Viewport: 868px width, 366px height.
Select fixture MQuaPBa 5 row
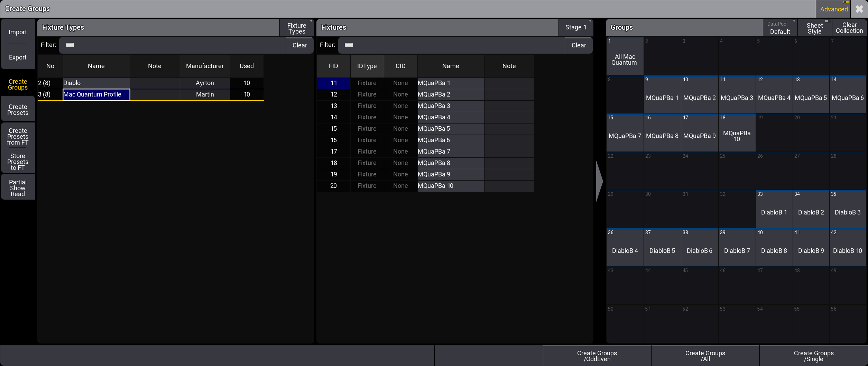tap(434, 129)
